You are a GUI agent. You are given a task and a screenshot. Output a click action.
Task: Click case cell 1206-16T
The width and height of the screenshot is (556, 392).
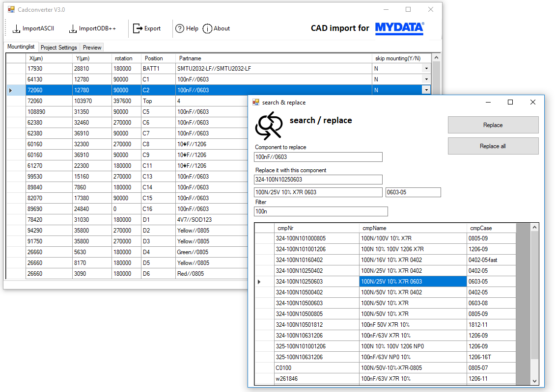point(492,357)
